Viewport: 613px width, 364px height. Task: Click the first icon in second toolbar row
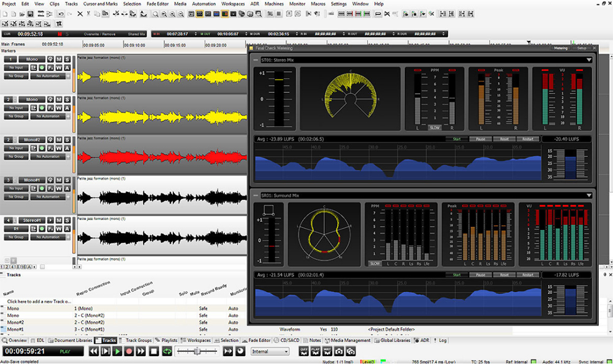(x=5, y=24)
